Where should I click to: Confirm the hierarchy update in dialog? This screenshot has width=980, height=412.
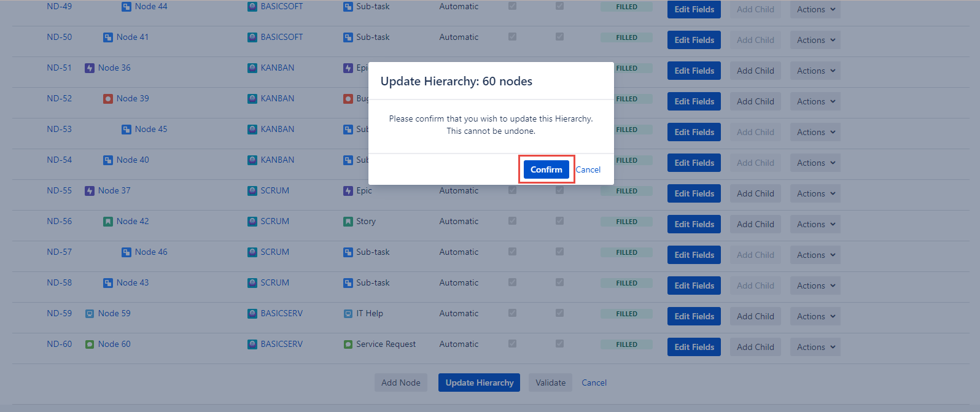pyautogui.click(x=546, y=169)
